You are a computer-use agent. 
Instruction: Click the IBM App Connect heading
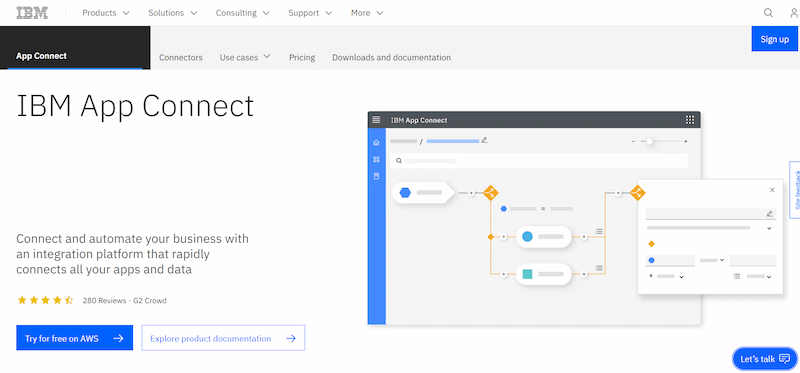click(135, 106)
